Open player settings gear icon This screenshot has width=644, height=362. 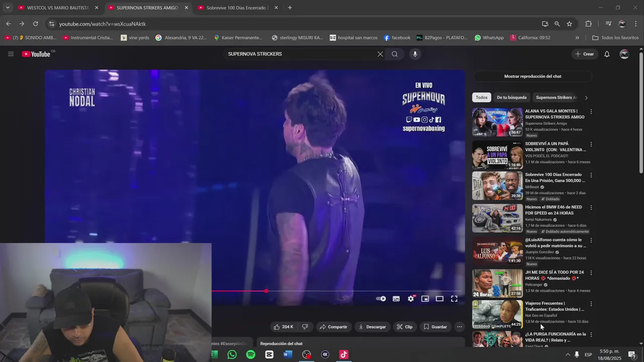point(411,299)
